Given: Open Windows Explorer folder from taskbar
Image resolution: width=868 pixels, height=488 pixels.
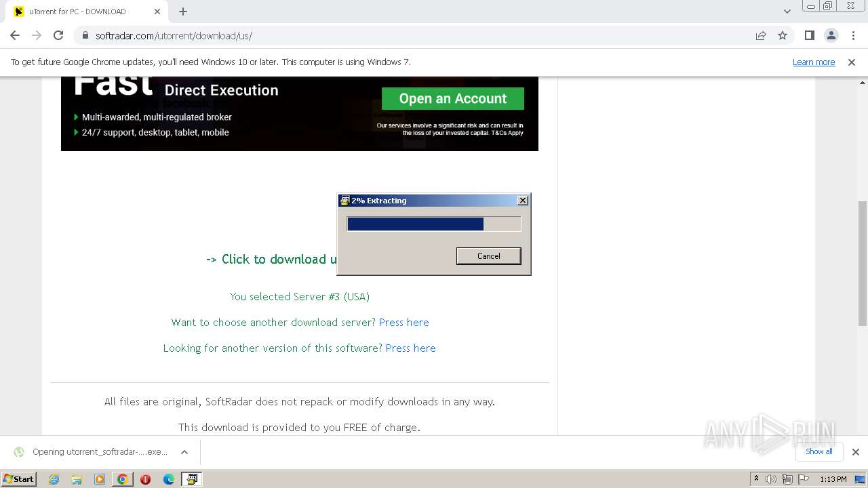Looking at the screenshot, I should [x=77, y=479].
